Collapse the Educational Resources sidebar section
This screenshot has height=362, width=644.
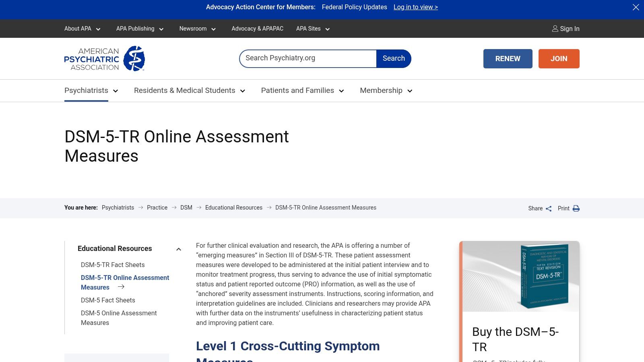coord(179,249)
